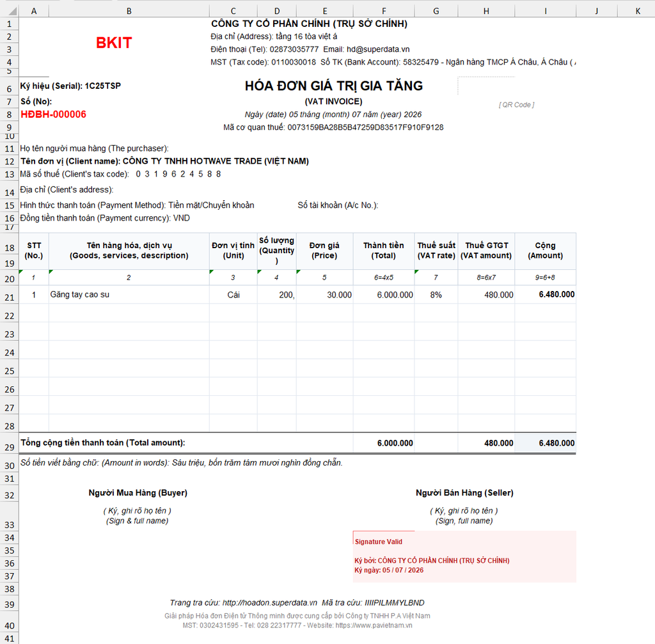The height and width of the screenshot is (644, 655).
Task: Select column B header
Action: pos(129,11)
